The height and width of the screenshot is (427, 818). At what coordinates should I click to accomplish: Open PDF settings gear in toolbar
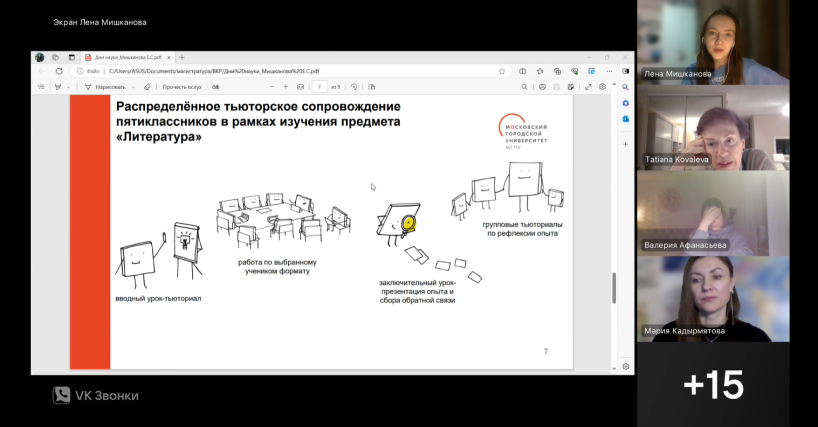[x=602, y=87]
